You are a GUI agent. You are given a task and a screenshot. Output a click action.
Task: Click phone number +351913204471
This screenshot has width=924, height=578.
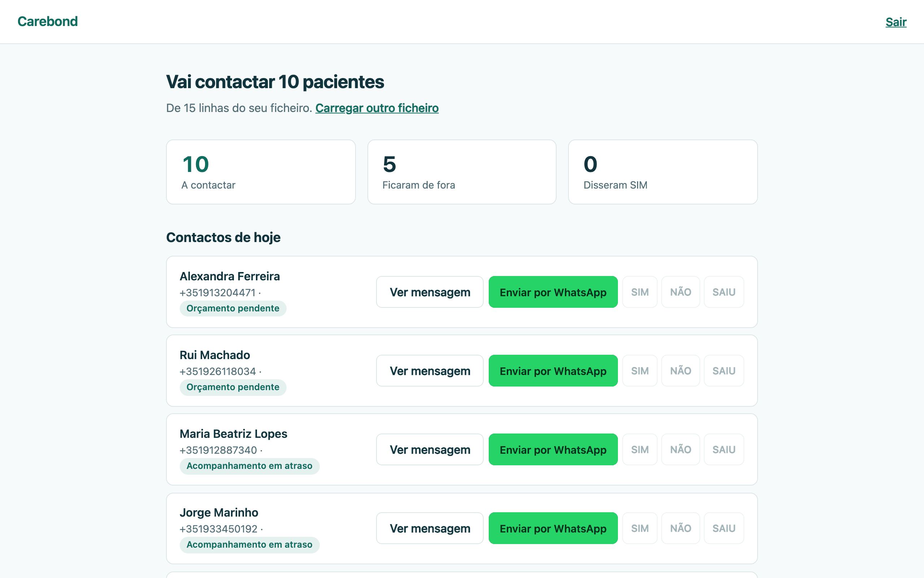pyautogui.click(x=217, y=293)
